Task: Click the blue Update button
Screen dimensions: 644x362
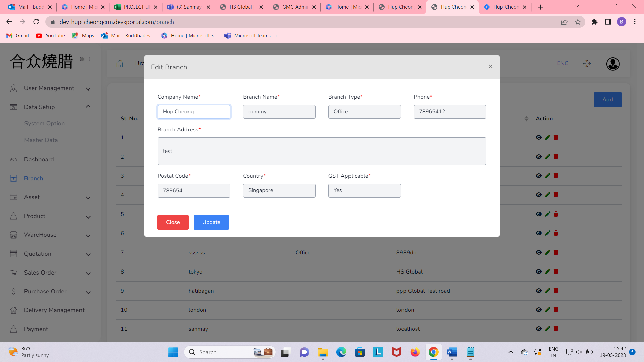Action: click(x=211, y=222)
